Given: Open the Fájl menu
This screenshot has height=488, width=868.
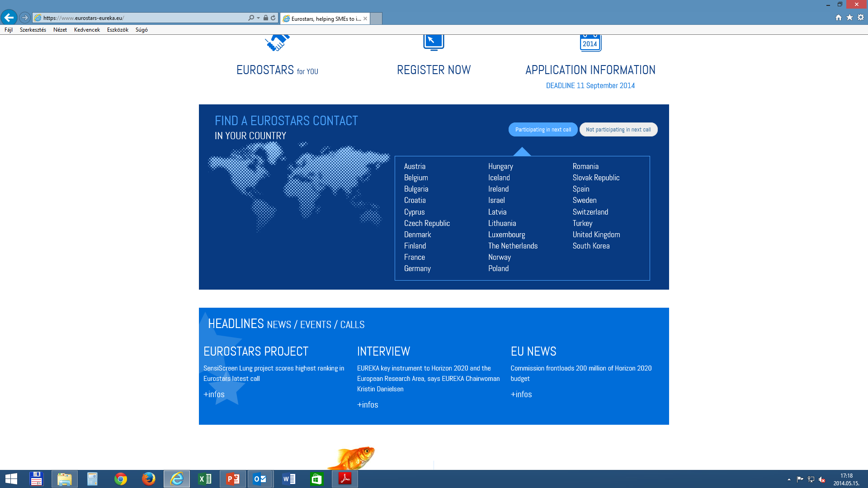Looking at the screenshot, I should [9, 30].
